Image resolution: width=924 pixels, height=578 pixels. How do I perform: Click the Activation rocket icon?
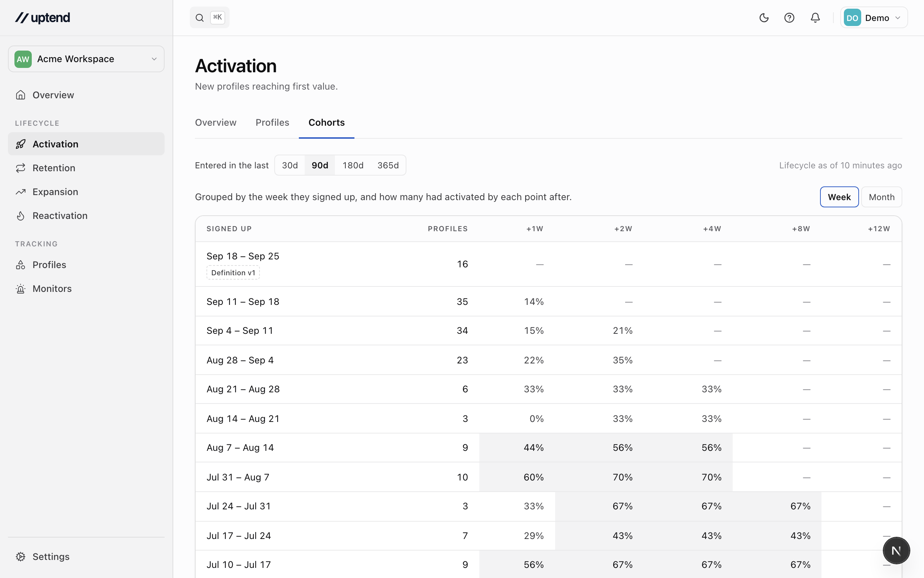[x=21, y=144]
